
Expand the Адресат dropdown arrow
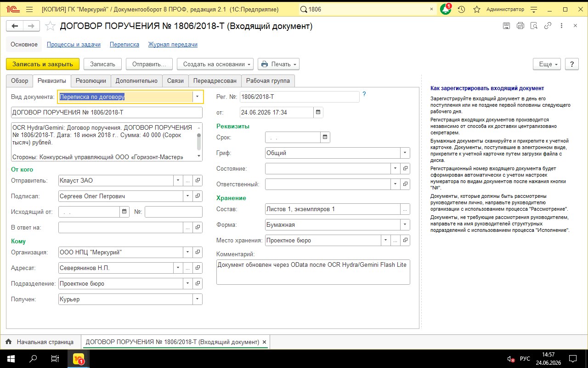coord(178,268)
